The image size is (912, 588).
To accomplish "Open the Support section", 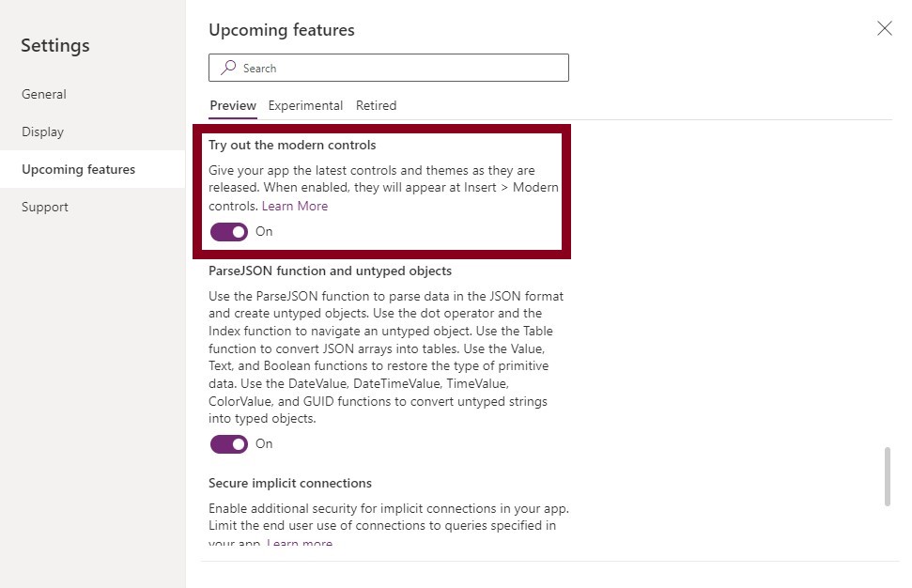I will [x=44, y=207].
